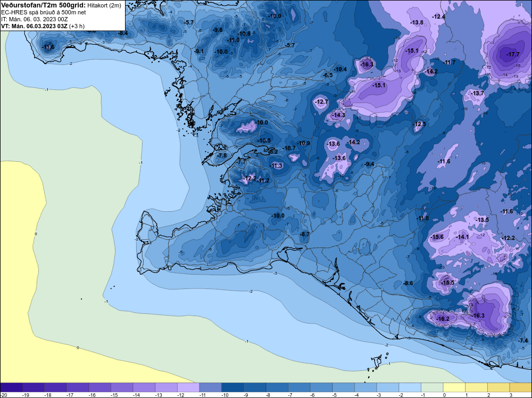Select legend swatch between -7 and -6
The height and width of the screenshot is (398, 532).
coord(299,387)
